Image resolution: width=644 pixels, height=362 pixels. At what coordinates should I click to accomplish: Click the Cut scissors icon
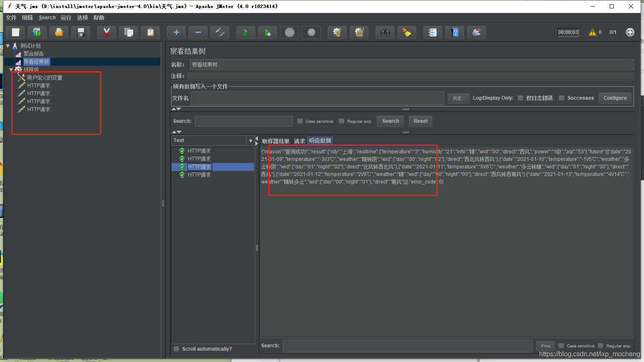107,32
